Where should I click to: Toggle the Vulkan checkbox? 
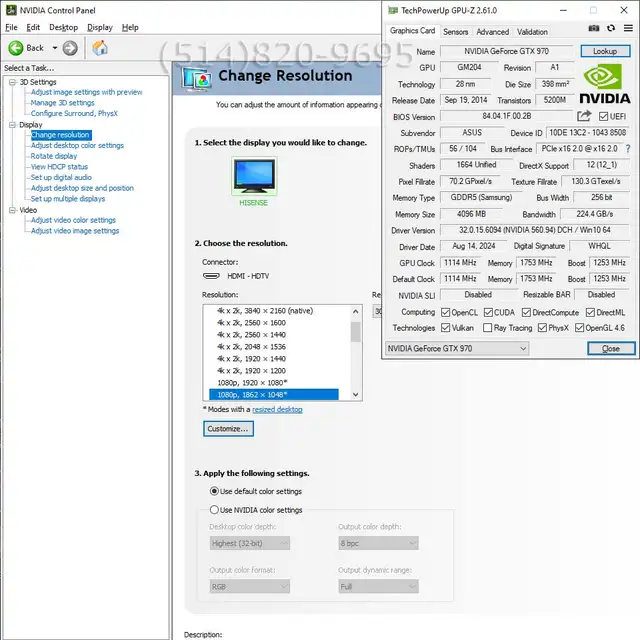445,328
